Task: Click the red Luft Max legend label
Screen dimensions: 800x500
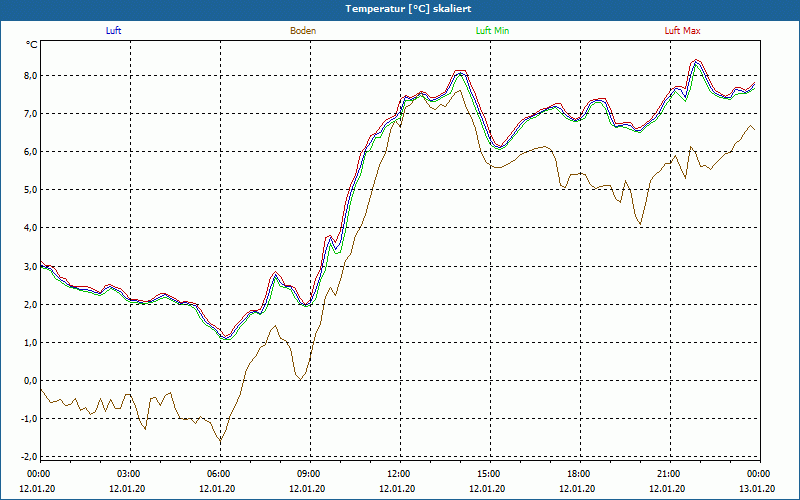Action: [x=682, y=31]
